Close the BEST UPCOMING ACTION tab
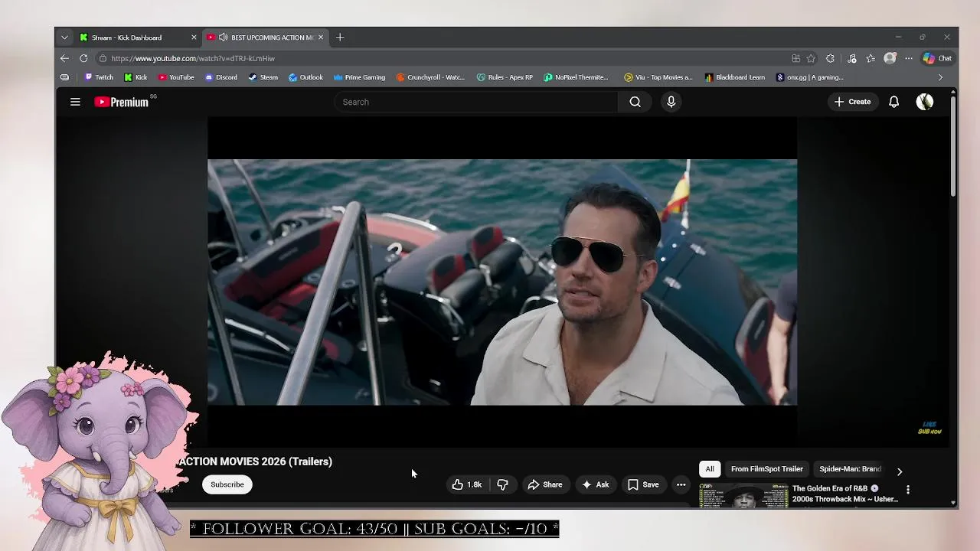 coord(321,37)
